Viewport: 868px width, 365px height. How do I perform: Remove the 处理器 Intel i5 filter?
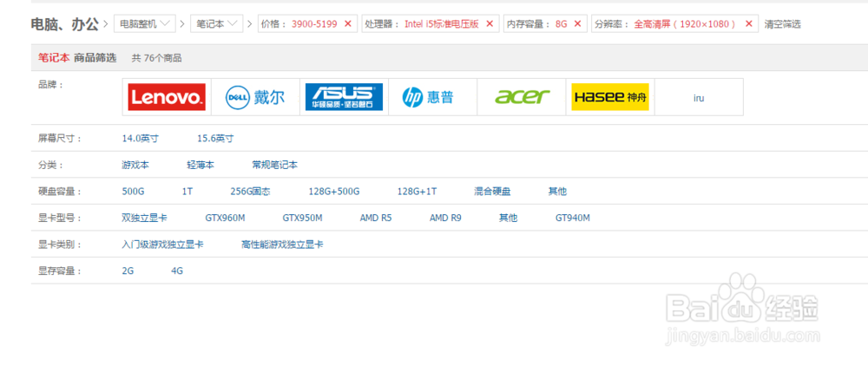[x=490, y=23]
